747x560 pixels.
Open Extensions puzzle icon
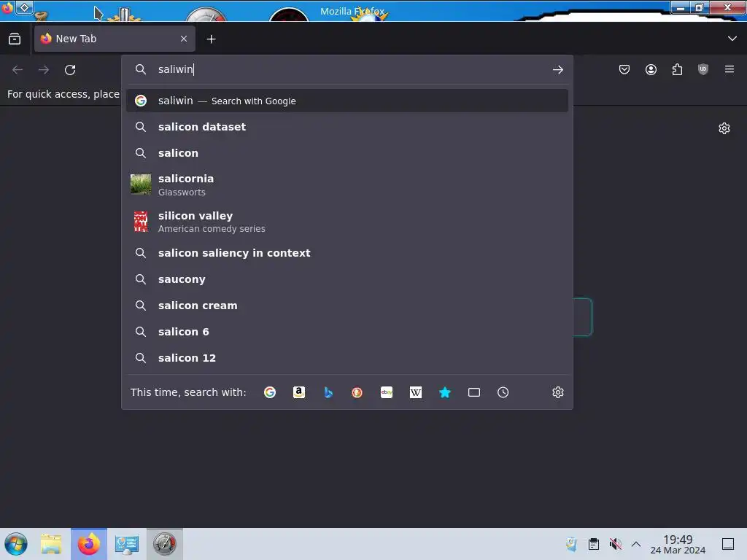677,69
